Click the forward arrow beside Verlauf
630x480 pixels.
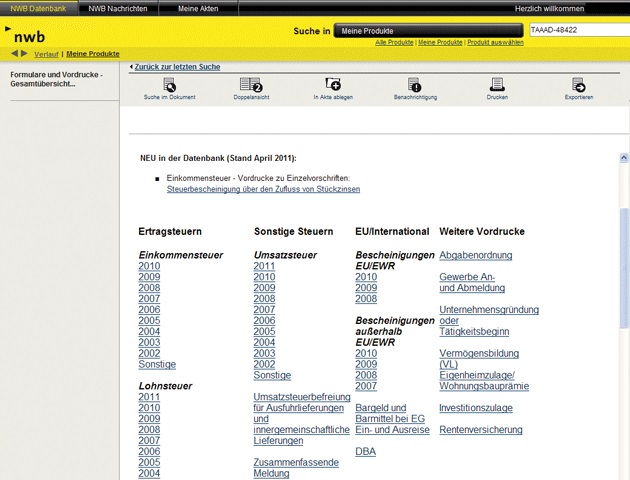pyautogui.click(x=25, y=53)
